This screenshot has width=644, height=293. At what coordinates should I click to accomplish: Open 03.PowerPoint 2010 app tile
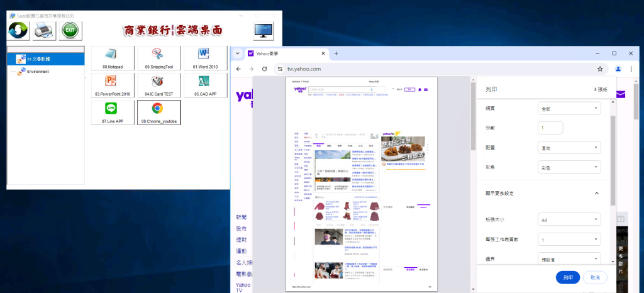coord(113,86)
